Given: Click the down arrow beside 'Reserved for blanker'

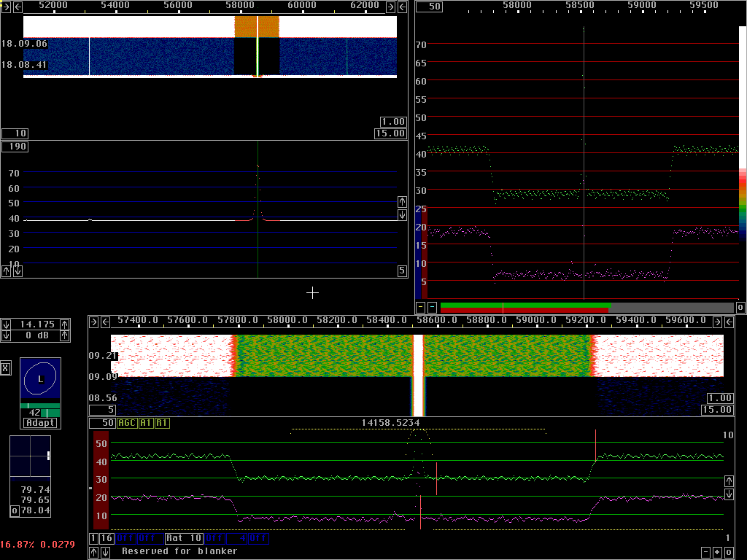Looking at the screenshot, I should click(x=106, y=553).
